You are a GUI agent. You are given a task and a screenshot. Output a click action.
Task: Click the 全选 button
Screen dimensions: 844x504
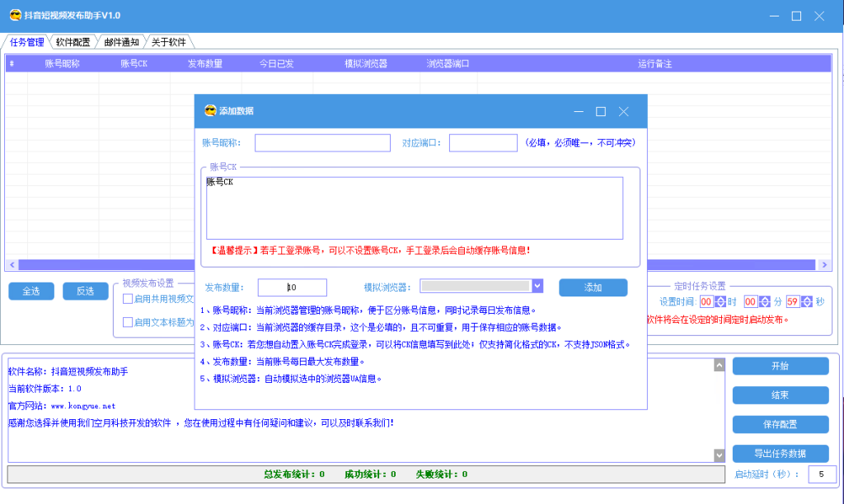pos(31,291)
